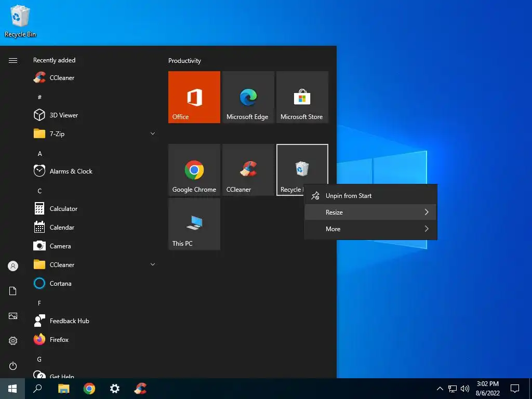This screenshot has height=399, width=532.
Task: Open the Calendar app
Action: (95, 228)
